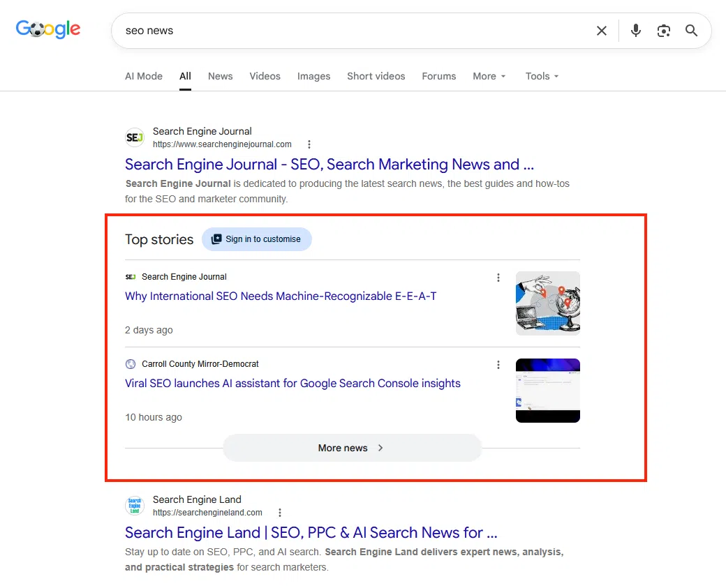Click the Viral SEO story thumbnail
This screenshot has width=726, height=588.
tap(548, 391)
